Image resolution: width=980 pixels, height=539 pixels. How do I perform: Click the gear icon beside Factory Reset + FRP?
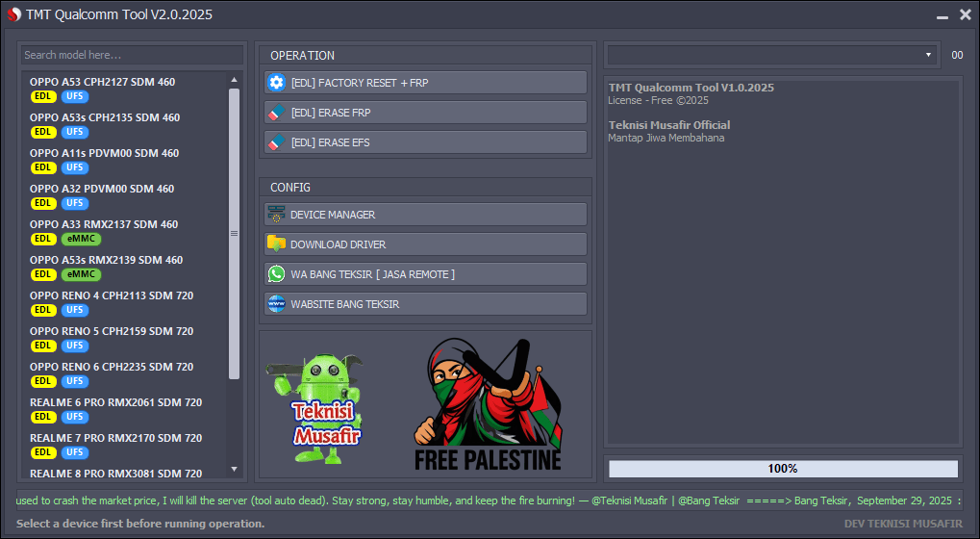coord(277,83)
